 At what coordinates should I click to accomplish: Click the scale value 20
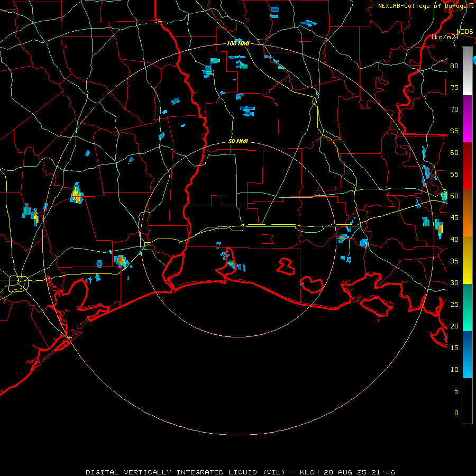(454, 326)
